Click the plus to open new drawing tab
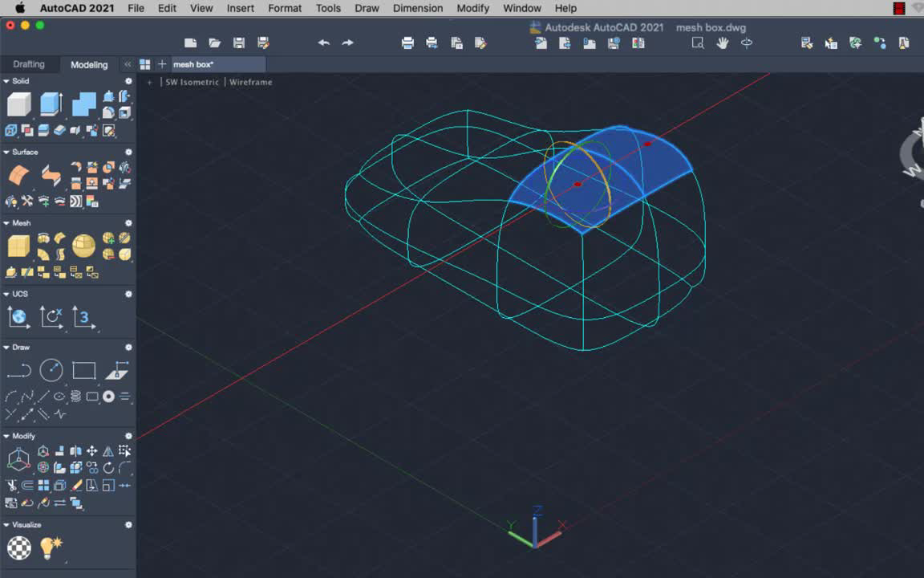The width and height of the screenshot is (924, 578). 162,64
